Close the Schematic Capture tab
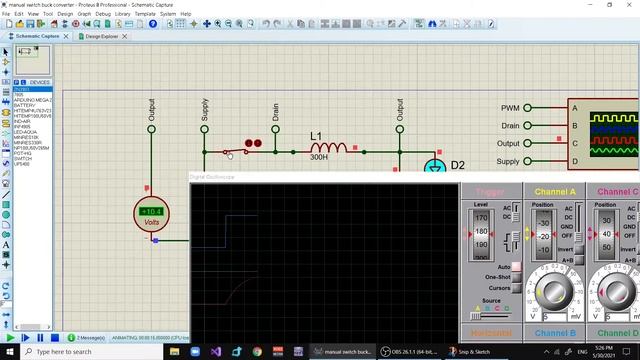 [x=66, y=36]
